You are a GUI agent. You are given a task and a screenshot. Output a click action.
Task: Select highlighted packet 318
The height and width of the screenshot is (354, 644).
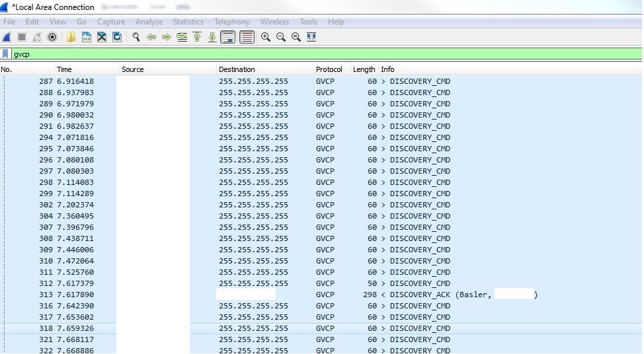(321, 328)
